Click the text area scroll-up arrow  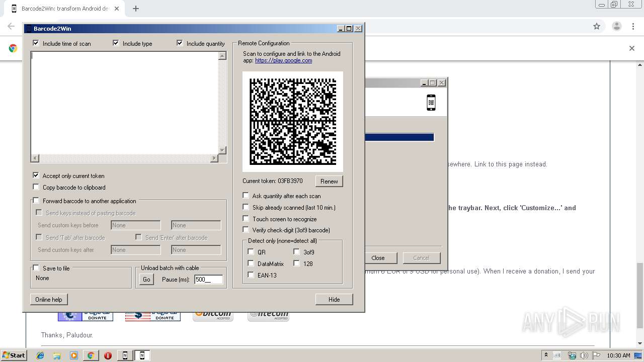pyautogui.click(x=222, y=56)
